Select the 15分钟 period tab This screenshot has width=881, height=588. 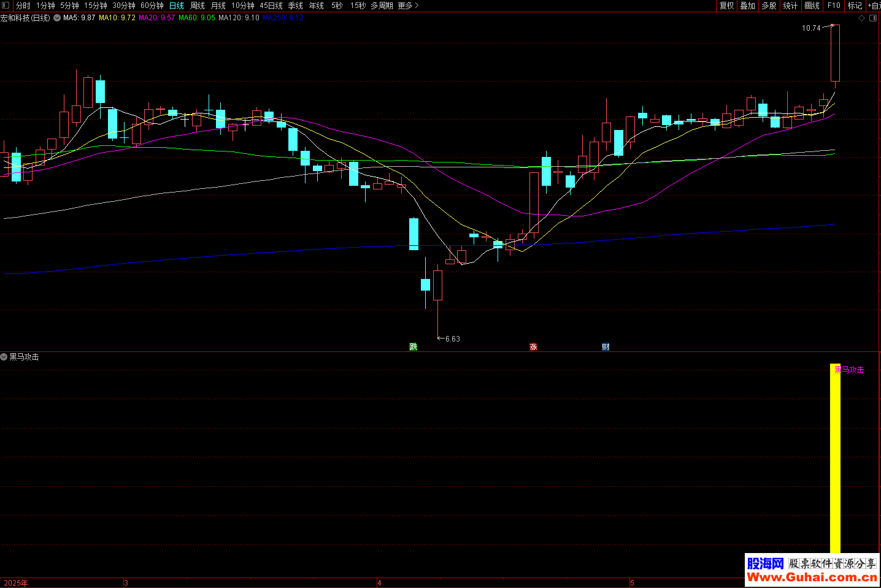[x=96, y=6]
